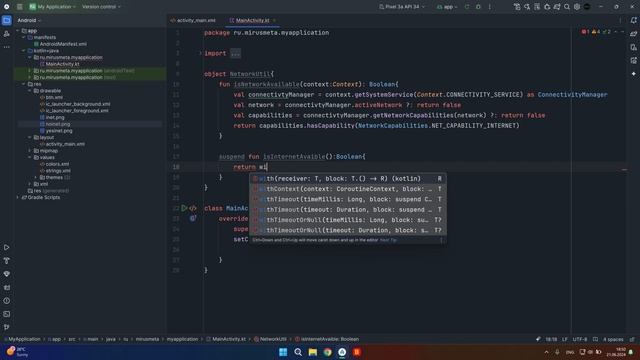The height and width of the screenshot is (360, 640).
Task: Choose withTimeoutOrNull(timeMillis: Long) completion suggestion
Action: (348, 220)
